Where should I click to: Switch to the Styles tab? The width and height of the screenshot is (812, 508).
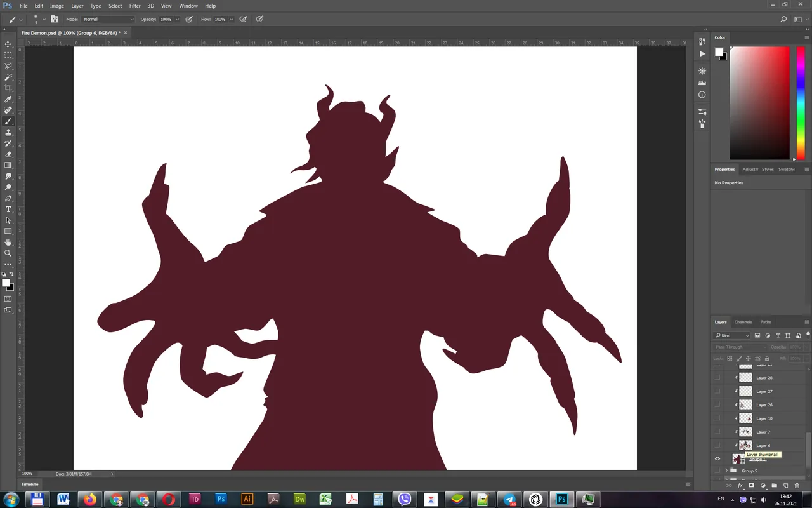point(768,169)
